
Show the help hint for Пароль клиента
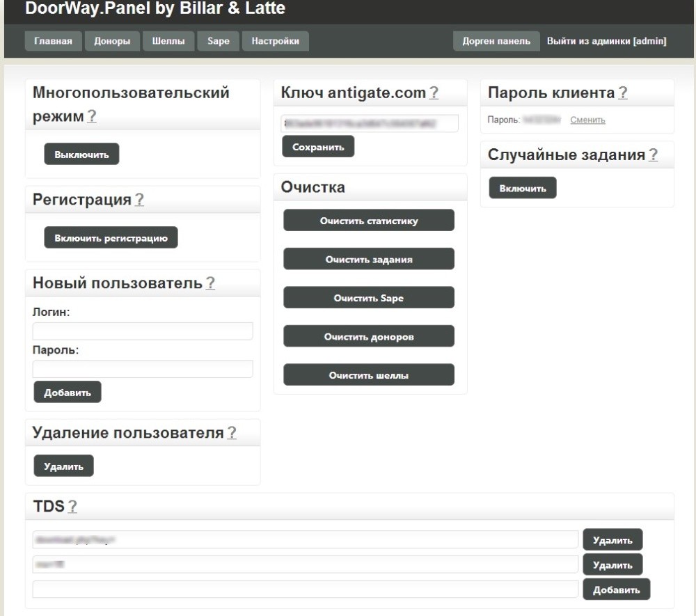pos(622,93)
